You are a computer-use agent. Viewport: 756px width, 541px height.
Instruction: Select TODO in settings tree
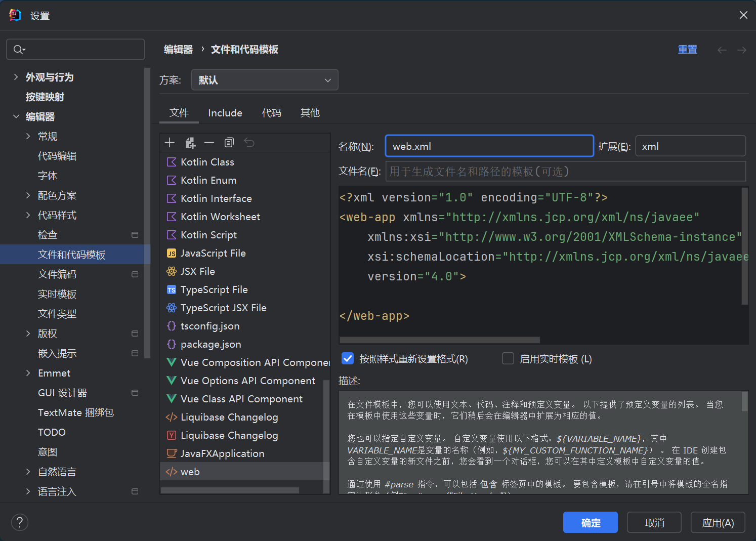(x=52, y=432)
